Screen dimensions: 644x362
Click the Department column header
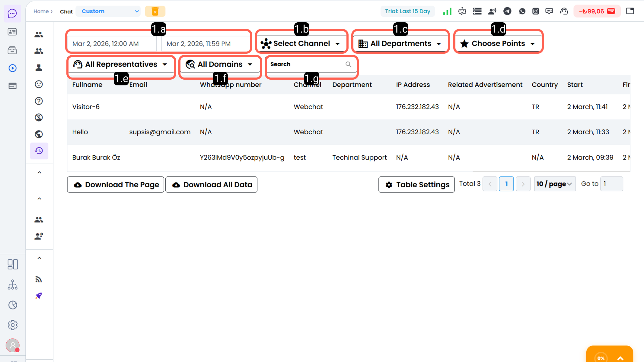pyautogui.click(x=352, y=85)
